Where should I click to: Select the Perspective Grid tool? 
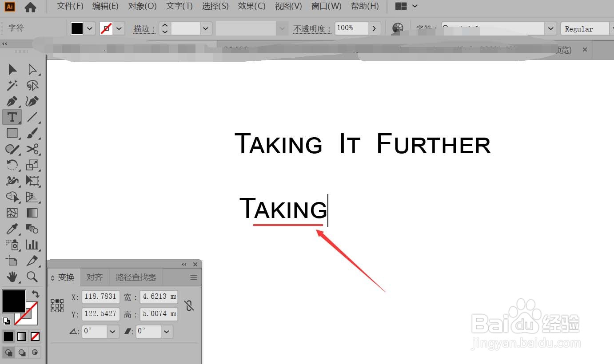(32, 197)
